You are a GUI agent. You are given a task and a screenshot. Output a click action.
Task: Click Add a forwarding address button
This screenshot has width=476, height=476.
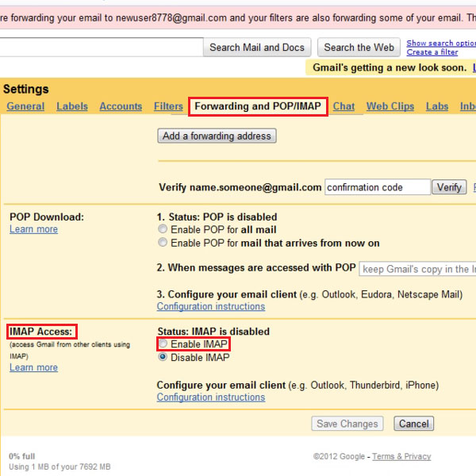[x=217, y=136]
